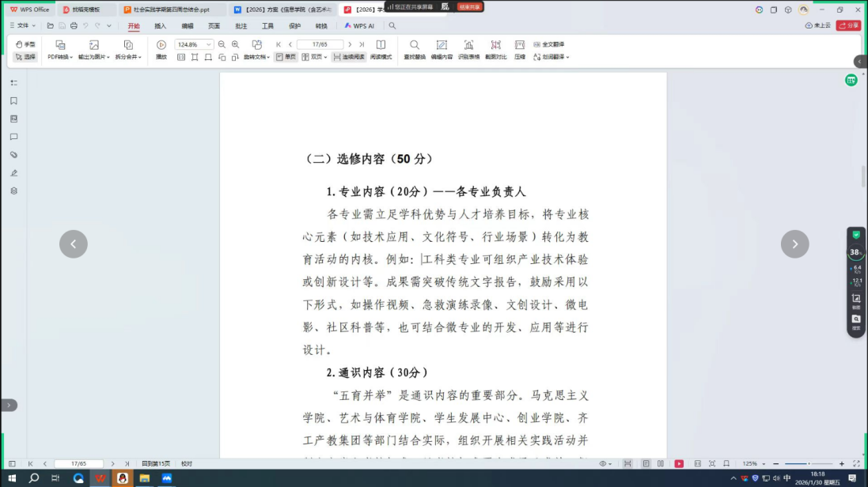
Task: Open the 插入 ribbon tab
Action: point(161,26)
